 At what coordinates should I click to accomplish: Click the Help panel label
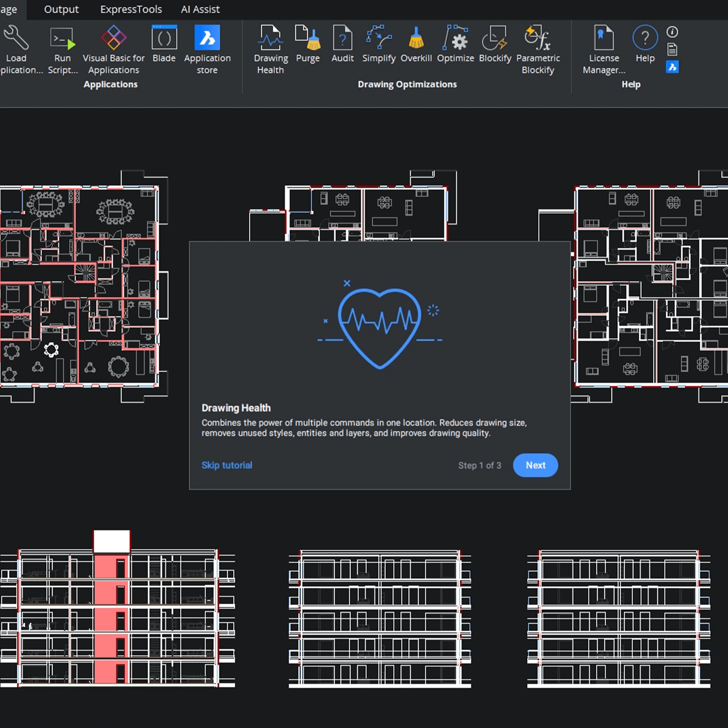[x=631, y=84]
